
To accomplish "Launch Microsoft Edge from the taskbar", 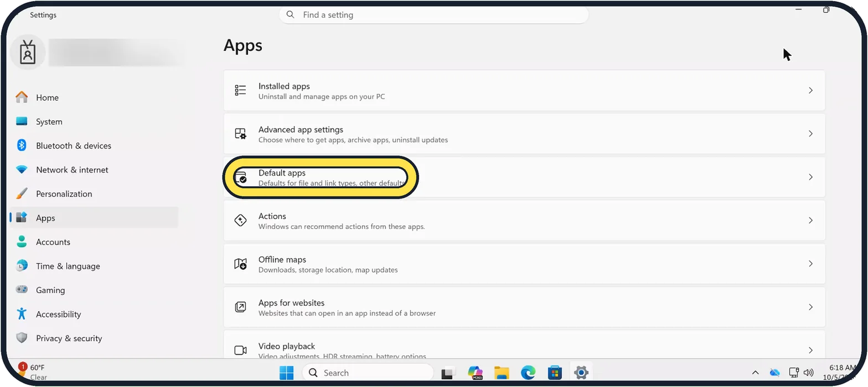I will point(528,373).
